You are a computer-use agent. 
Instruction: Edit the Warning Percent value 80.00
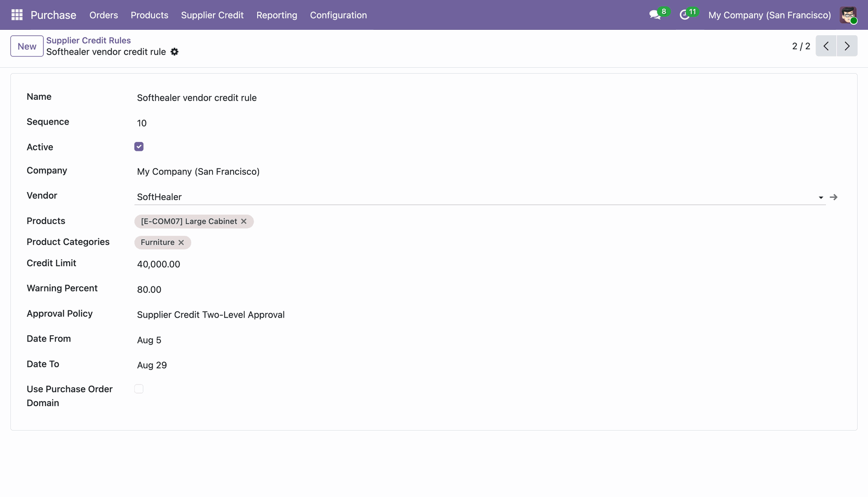point(480,290)
